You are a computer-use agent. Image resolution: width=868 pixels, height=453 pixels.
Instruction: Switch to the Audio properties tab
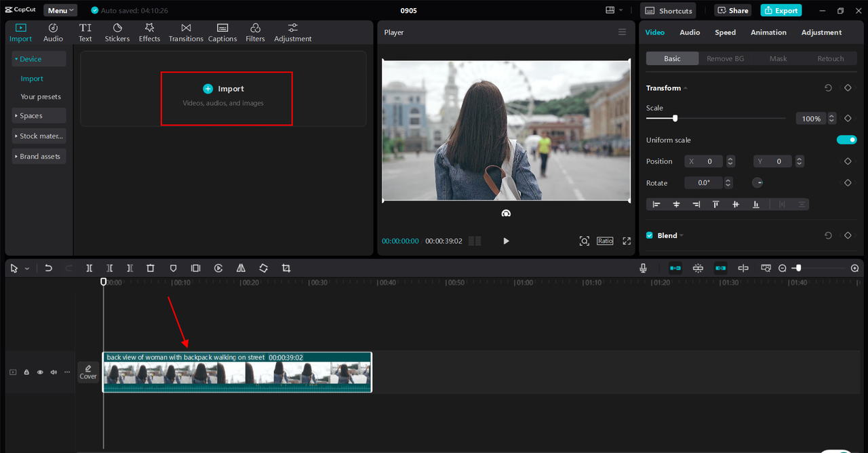tap(690, 32)
